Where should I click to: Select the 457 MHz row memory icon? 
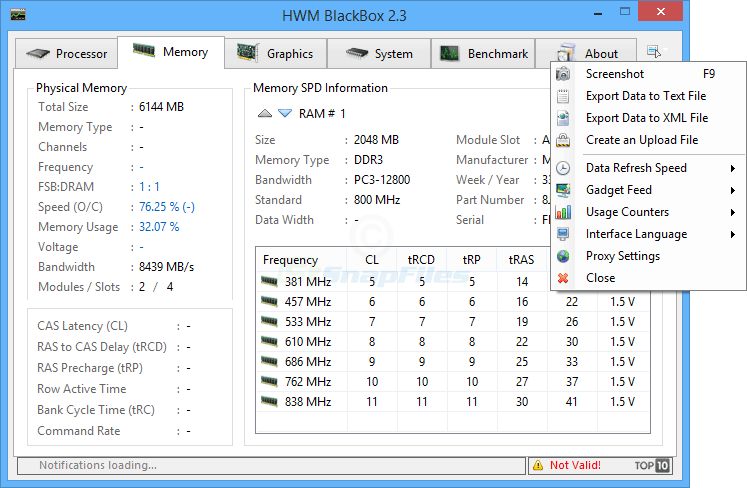(269, 301)
